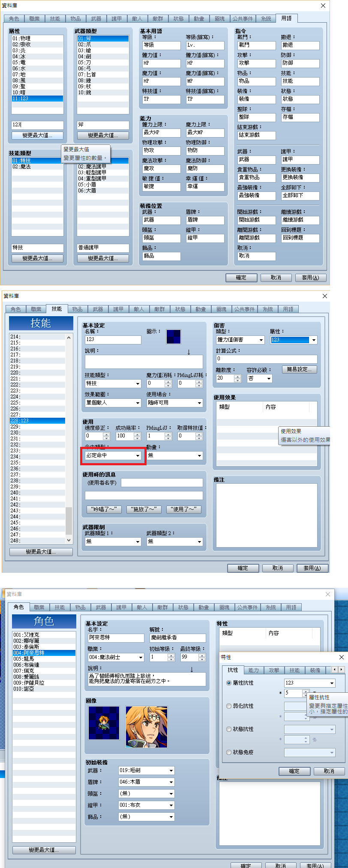This screenshot has height=868, width=348.
Task: Click the 簡易設定... button
Action: pos(300,369)
